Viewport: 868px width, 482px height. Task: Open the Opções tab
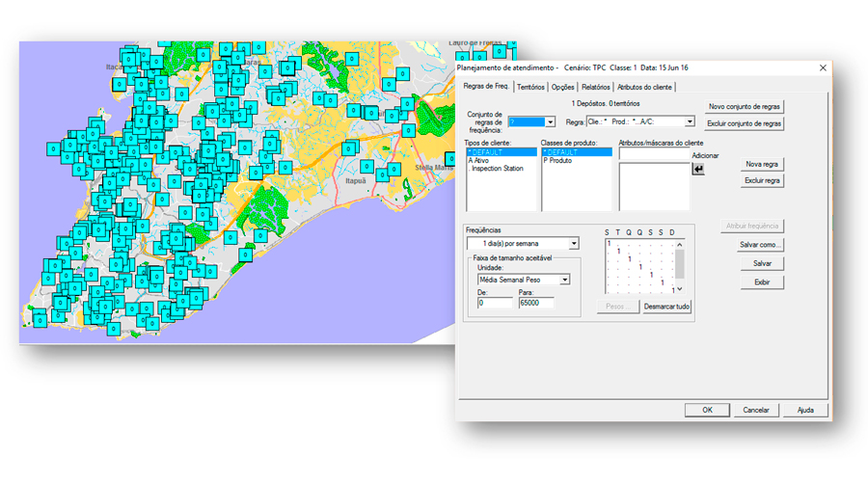[562, 87]
